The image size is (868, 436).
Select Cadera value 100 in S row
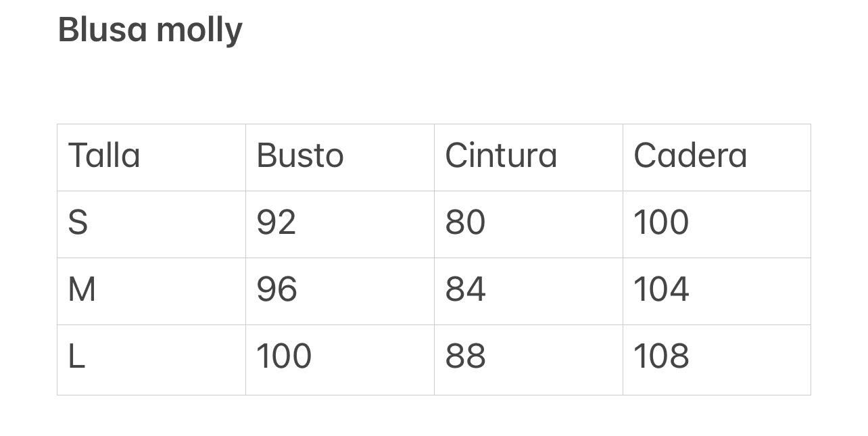(x=661, y=222)
